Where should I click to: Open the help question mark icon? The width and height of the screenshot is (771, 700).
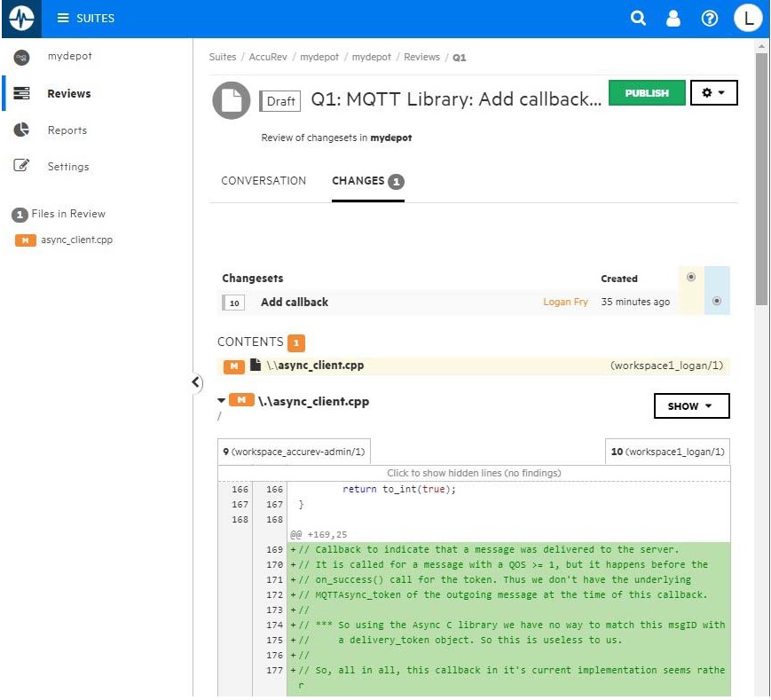(x=709, y=18)
